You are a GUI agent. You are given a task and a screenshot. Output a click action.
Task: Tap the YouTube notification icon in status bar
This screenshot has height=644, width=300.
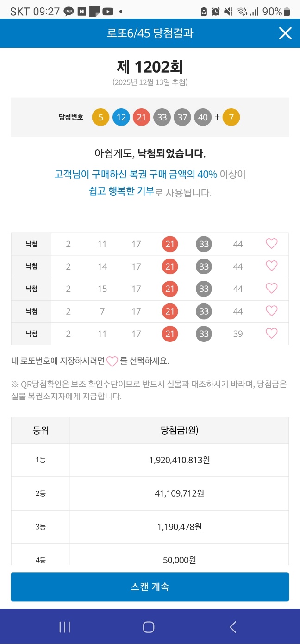point(108,12)
